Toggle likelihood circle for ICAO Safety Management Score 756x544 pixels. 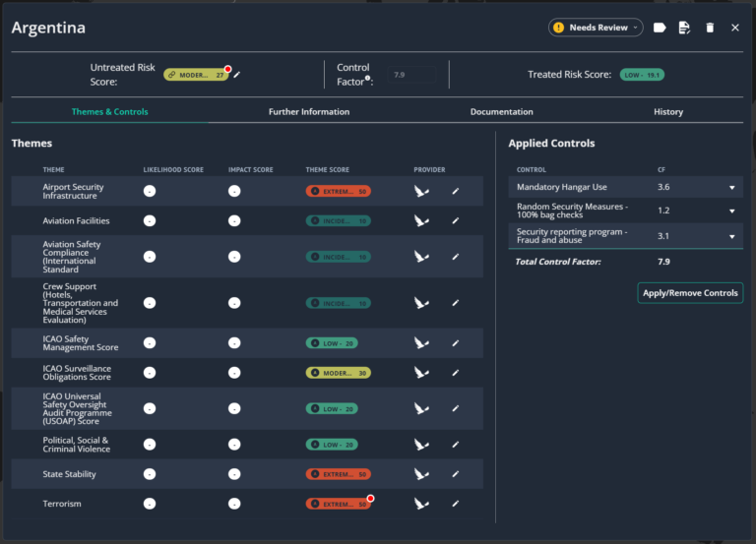coord(150,343)
